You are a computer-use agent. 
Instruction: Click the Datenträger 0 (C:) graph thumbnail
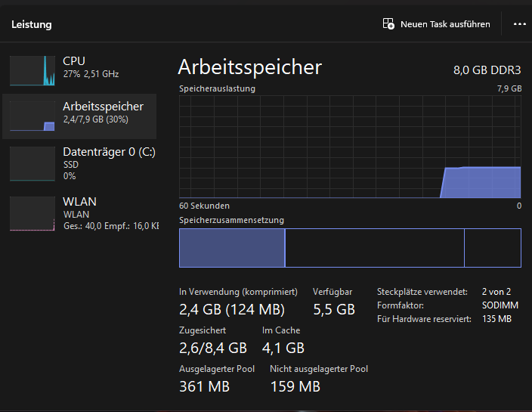coord(32,164)
